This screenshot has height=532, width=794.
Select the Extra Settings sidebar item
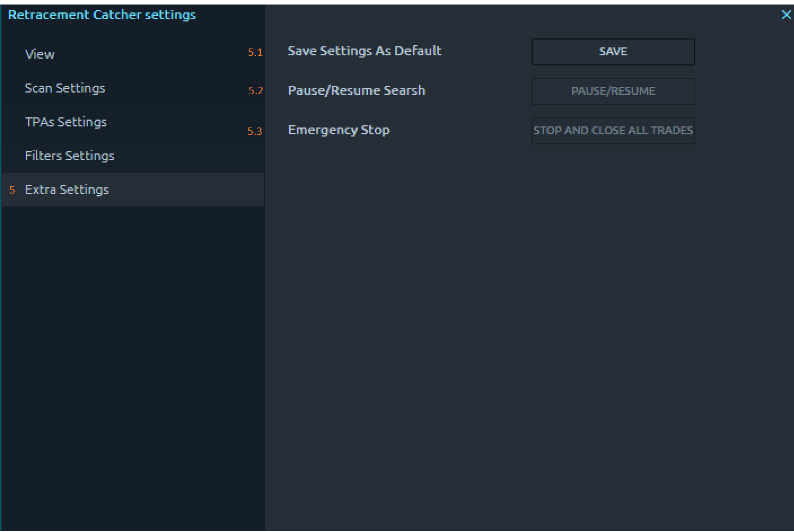67,190
